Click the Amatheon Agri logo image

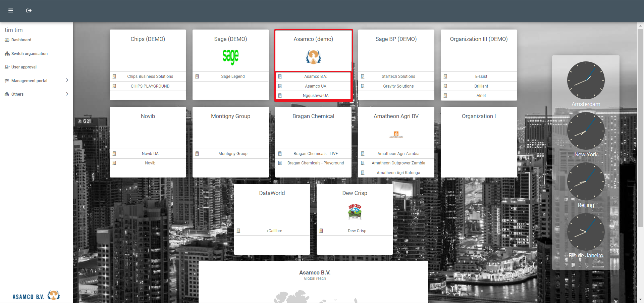tap(396, 135)
